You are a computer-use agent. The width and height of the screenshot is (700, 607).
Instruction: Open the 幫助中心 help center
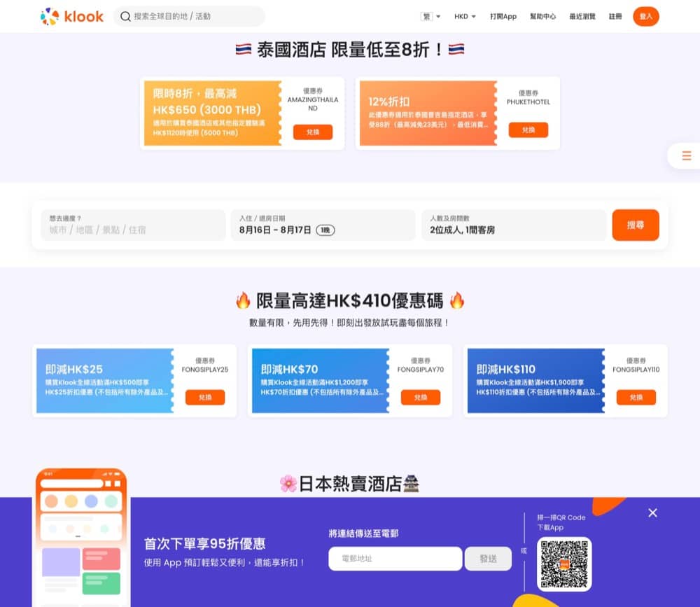(543, 16)
